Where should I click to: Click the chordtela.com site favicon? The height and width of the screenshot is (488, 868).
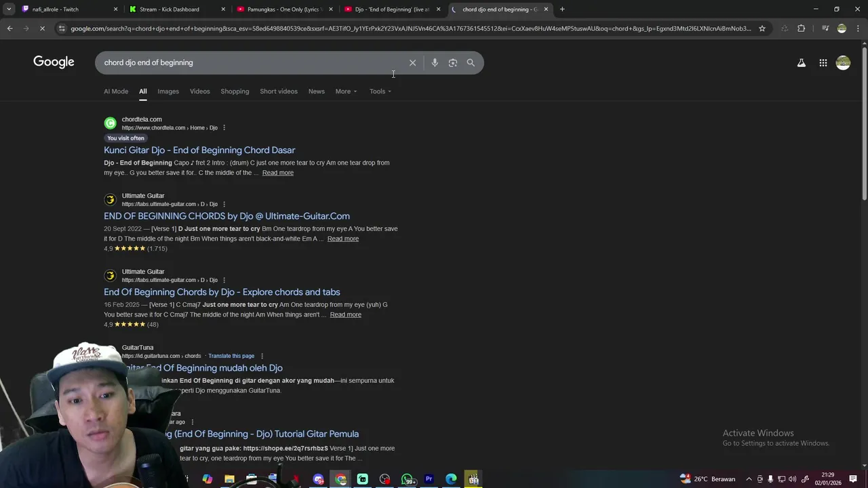pos(110,123)
